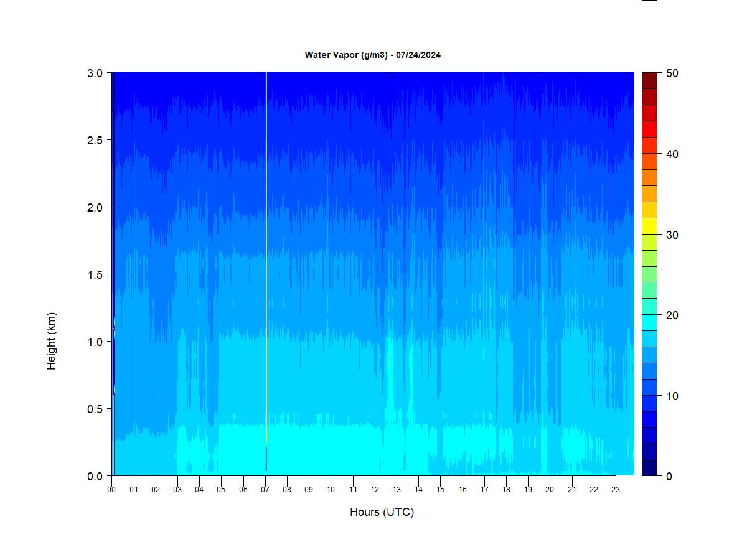This screenshot has width=747, height=560.
Task: Select the 07 hour tick label
Action: click(x=265, y=490)
